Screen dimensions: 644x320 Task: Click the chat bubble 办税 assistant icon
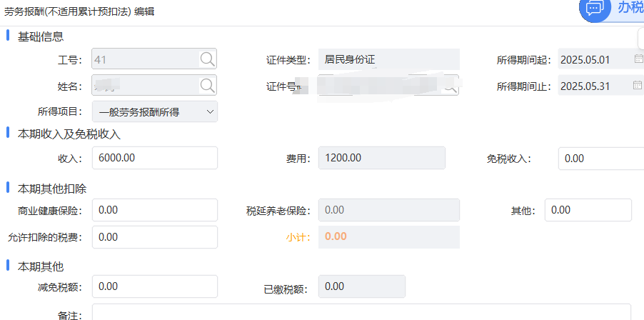click(x=594, y=9)
